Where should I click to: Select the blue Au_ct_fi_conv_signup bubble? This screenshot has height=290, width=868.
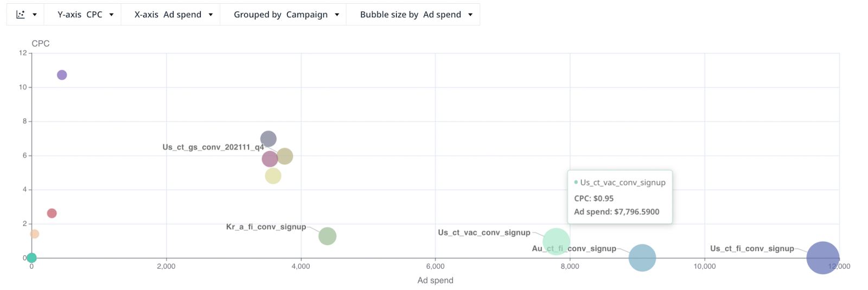tap(642, 258)
